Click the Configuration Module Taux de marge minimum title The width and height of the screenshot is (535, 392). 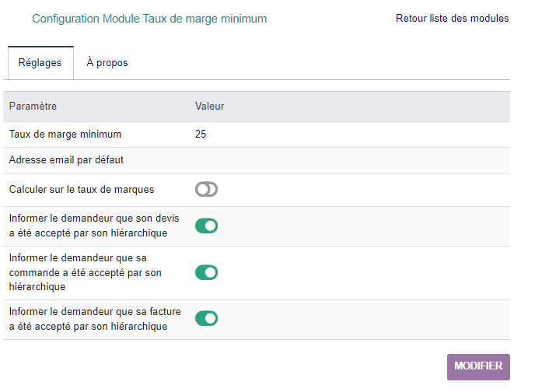(149, 18)
